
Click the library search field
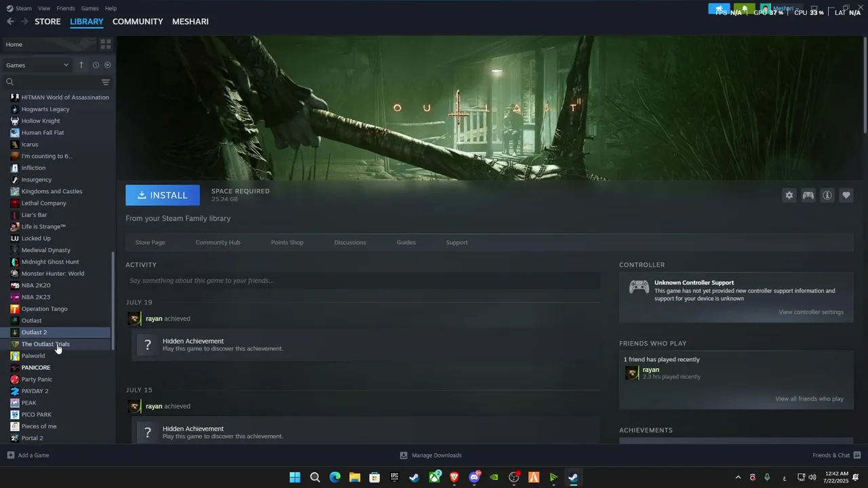(x=58, y=82)
